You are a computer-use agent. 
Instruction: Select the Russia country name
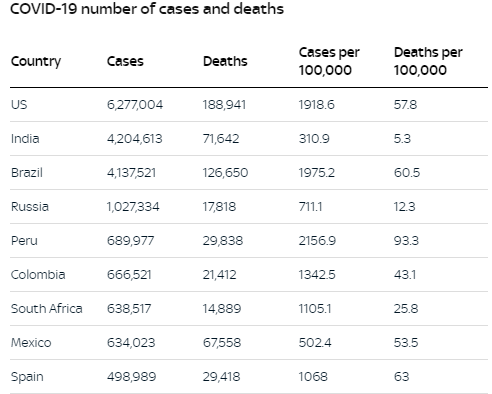(30, 207)
